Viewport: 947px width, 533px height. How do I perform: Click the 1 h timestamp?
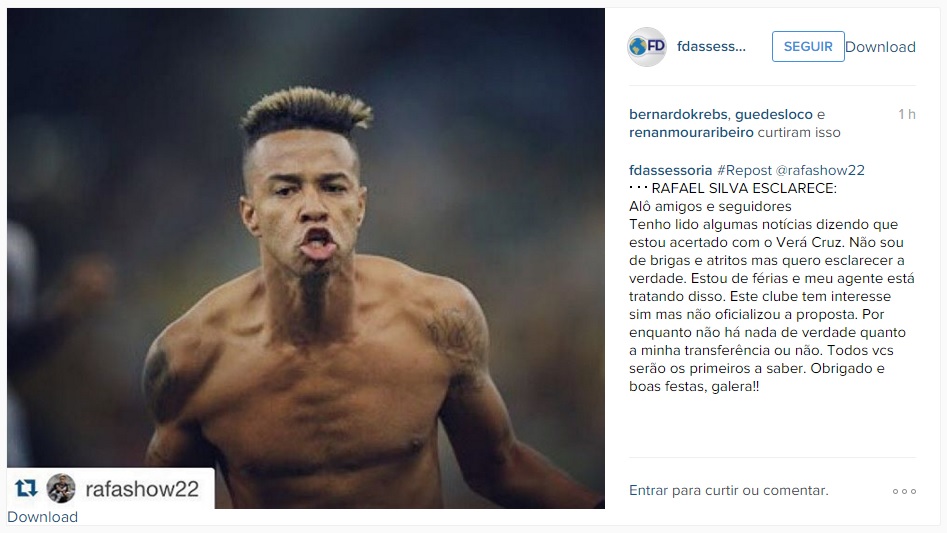(x=907, y=114)
